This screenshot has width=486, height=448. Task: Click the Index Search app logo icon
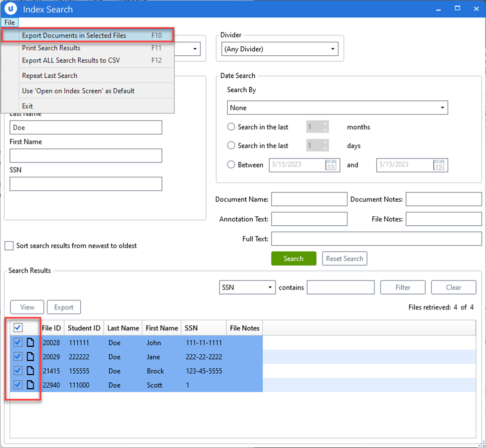coord(10,9)
